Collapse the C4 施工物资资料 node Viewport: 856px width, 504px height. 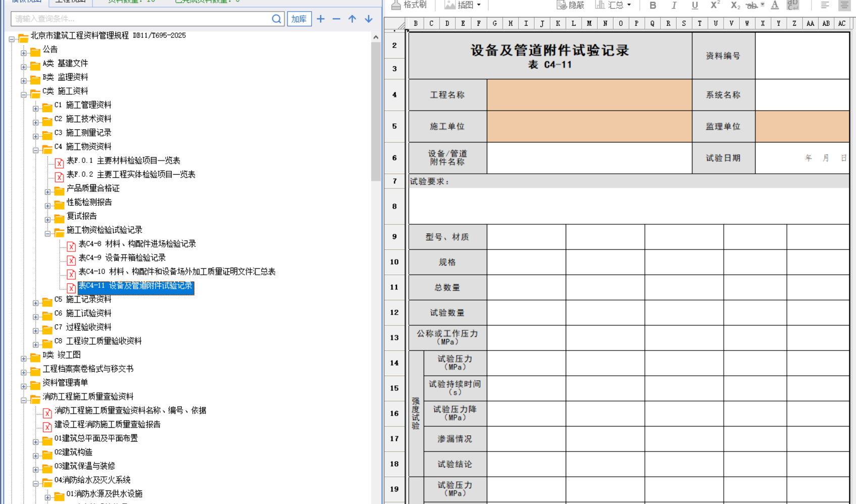[36, 150]
